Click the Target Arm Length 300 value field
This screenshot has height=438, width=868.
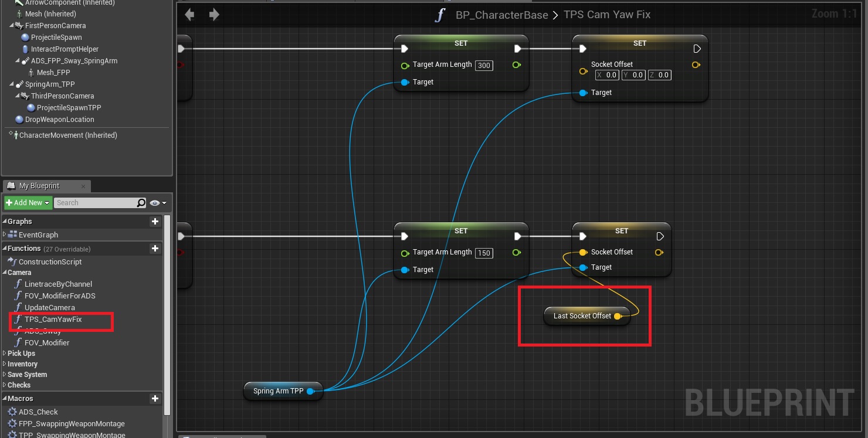coord(484,66)
